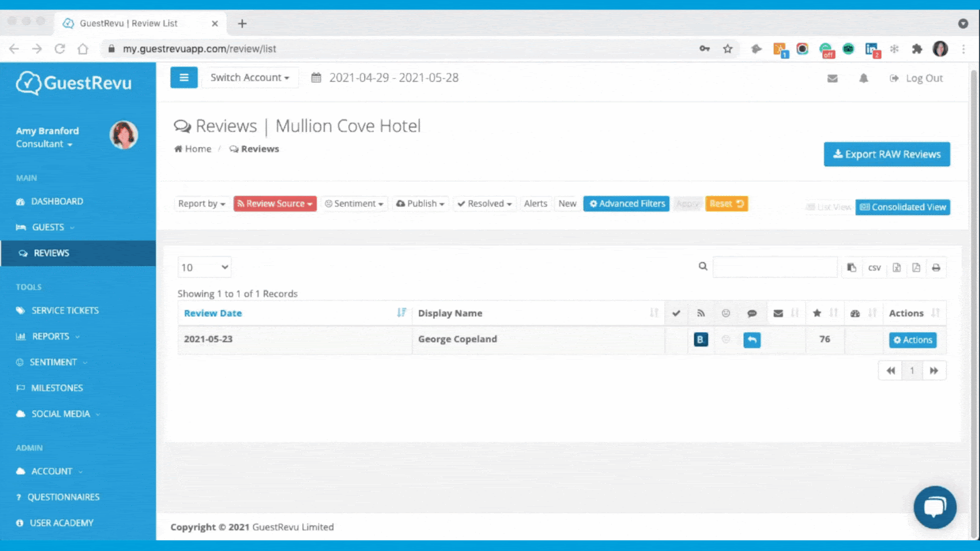This screenshot has width=980, height=551.
Task: Click the copy to clipboard export icon
Action: click(x=851, y=267)
